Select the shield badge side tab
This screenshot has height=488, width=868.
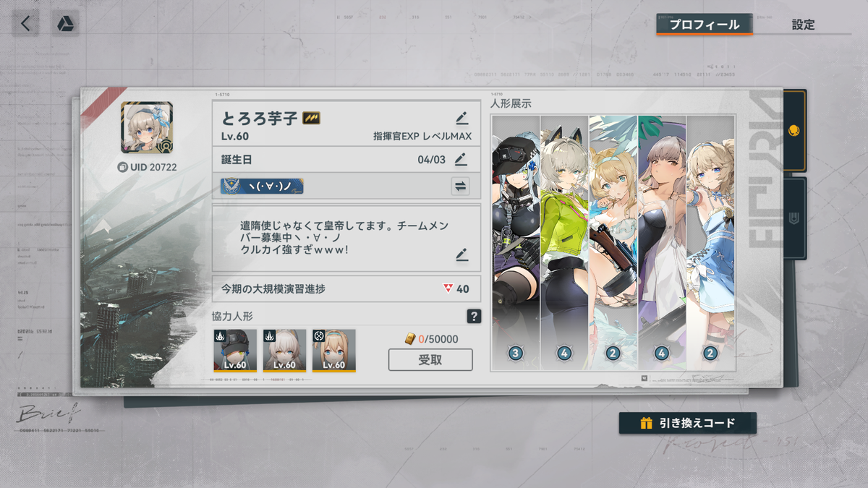(x=794, y=218)
